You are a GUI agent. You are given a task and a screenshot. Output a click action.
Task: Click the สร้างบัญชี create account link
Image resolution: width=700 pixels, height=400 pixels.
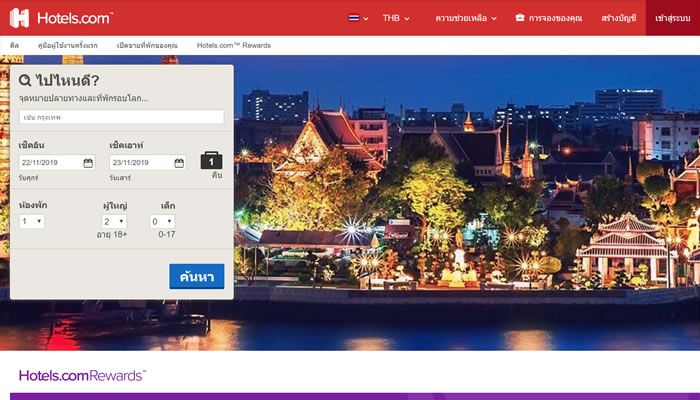pos(619,18)
